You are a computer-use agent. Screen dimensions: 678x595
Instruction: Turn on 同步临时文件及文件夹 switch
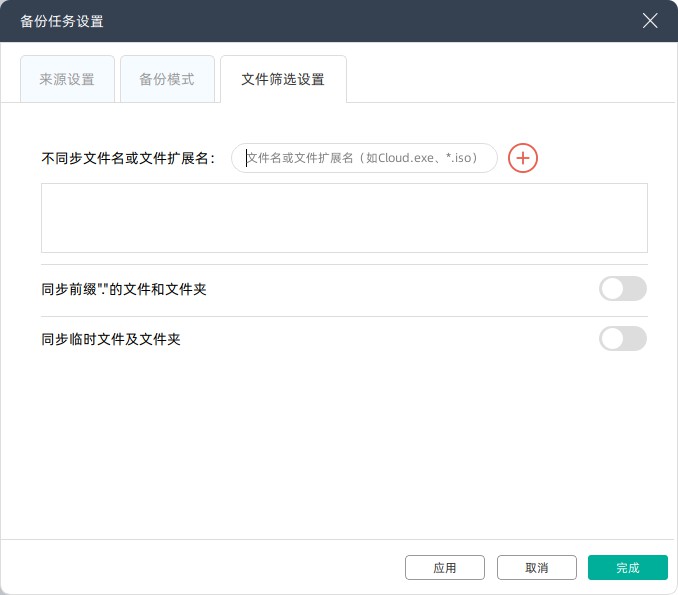click(622, 339)
